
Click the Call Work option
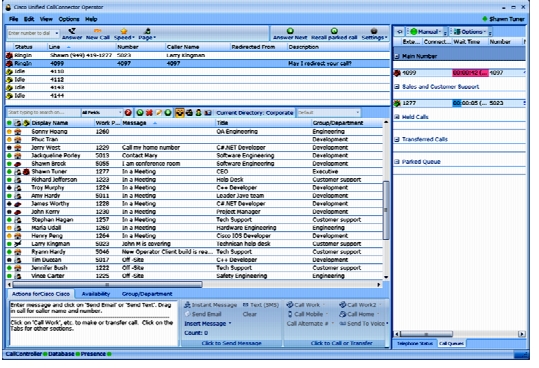point(305,305)
